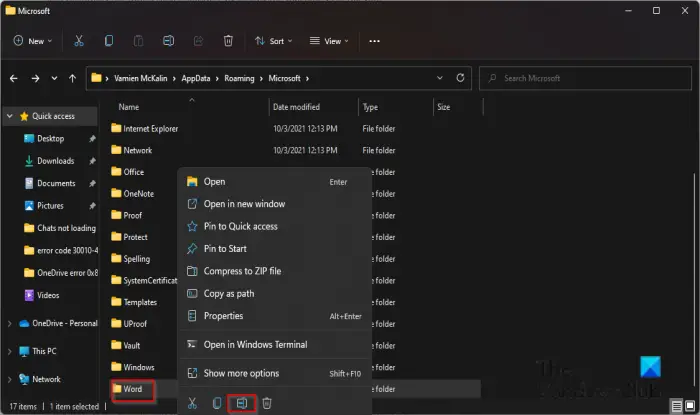
Task: Click the Open in Windows Terminal icon
Action: (x=192, y=344)
